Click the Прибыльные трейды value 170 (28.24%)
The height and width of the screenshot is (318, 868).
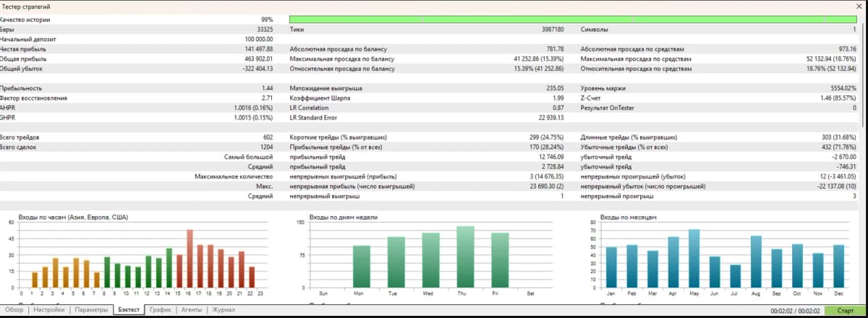tap(546, 147)
